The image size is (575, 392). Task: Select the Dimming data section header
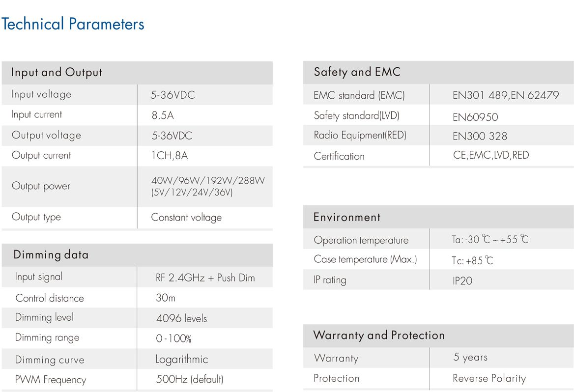(137, 255)
